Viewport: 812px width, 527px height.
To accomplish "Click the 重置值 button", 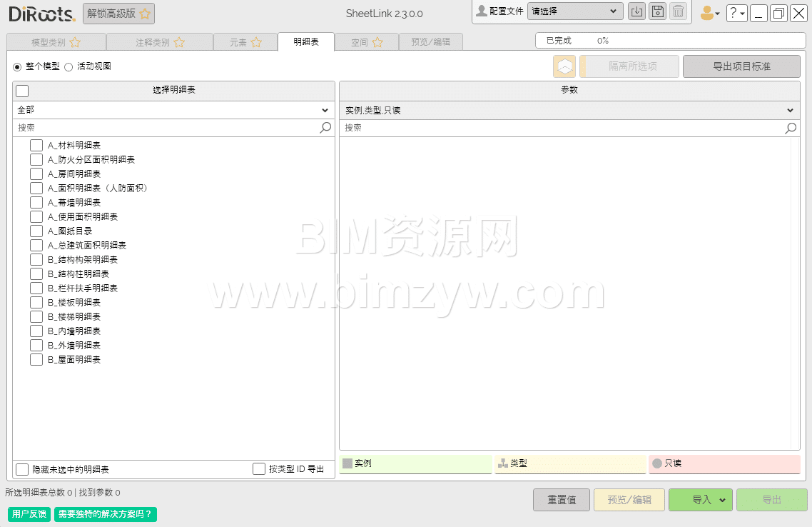I will point(562,500).
